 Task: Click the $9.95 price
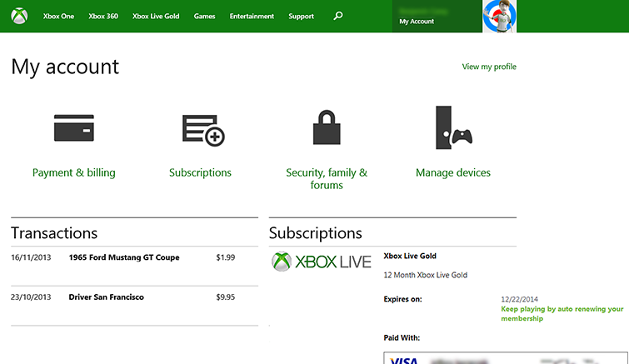pos(226,297)
